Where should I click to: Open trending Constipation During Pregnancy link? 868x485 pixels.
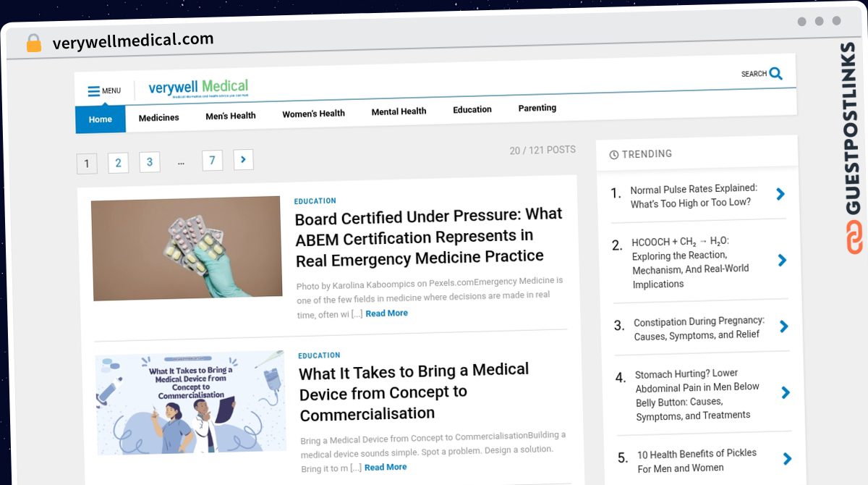click(x=699, y=328)
